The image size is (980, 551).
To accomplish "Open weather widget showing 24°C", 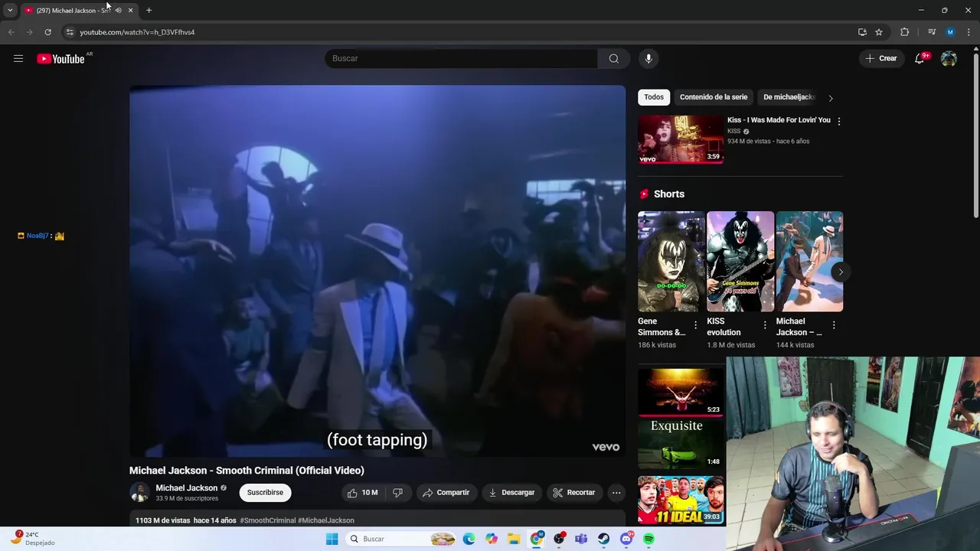I will [x=32, y=539].
